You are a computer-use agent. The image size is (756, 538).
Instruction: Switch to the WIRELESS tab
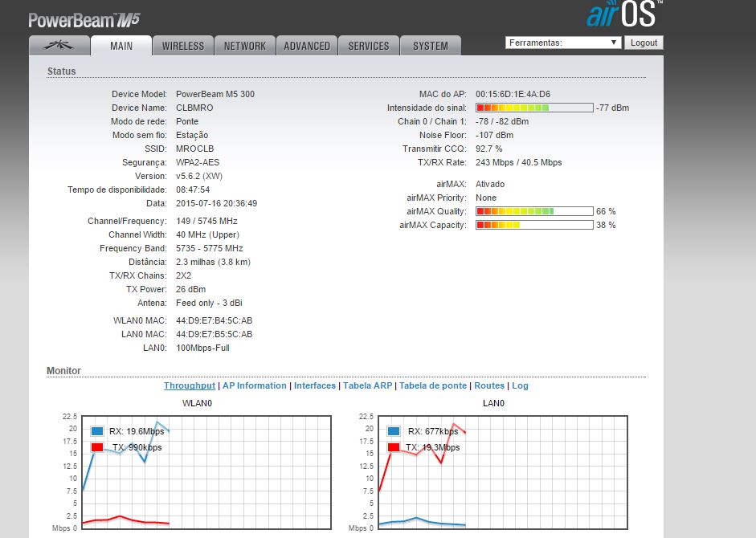tap(182, 46)
